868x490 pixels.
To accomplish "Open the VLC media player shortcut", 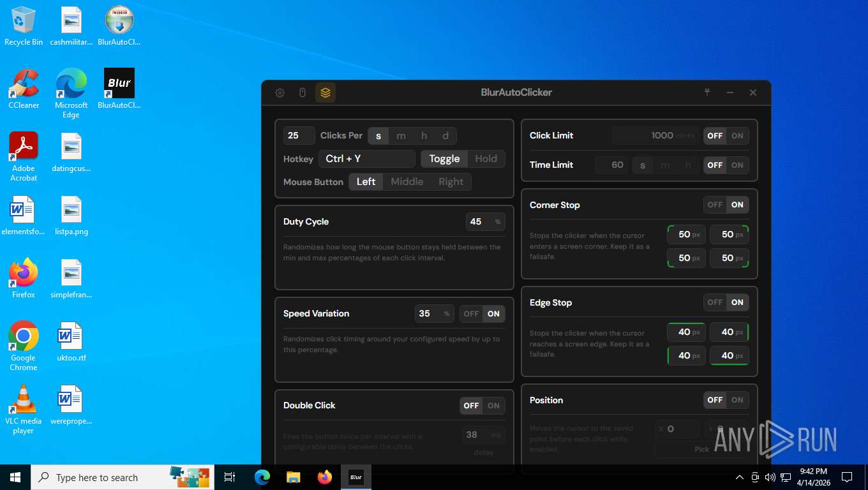I will [24, 410].
